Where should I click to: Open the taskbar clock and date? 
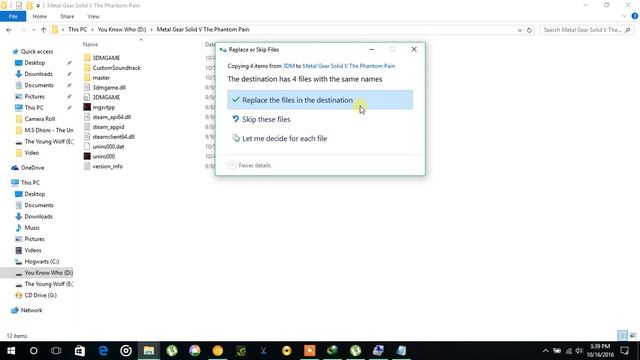click(x=600, y=351)
